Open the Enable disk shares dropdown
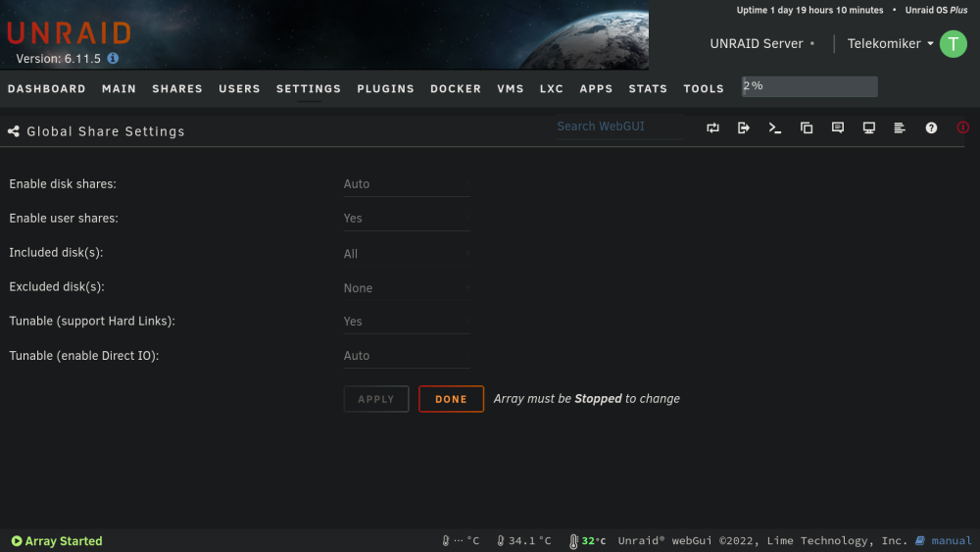The image size is (980, 552). (x=407, y=183)
